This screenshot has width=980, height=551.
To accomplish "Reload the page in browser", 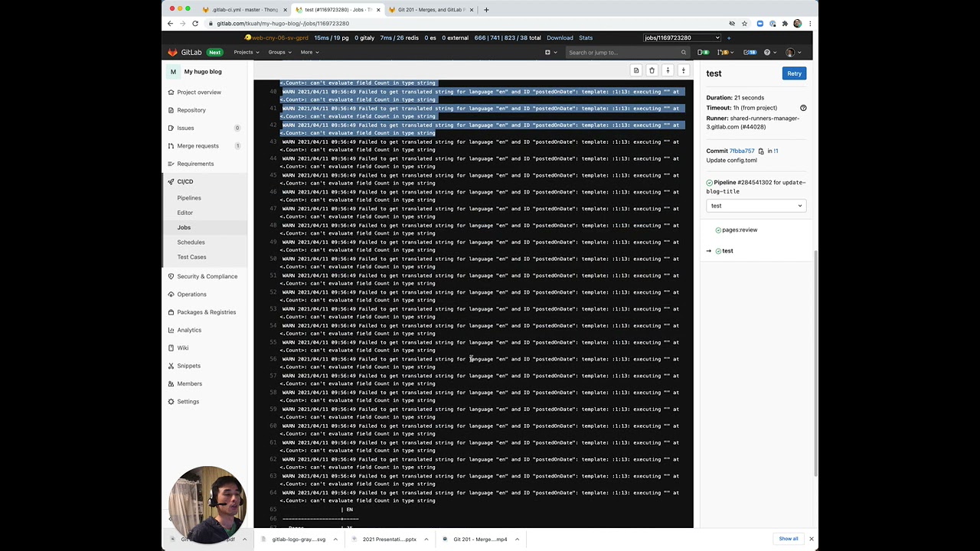I will pos(195,24).
